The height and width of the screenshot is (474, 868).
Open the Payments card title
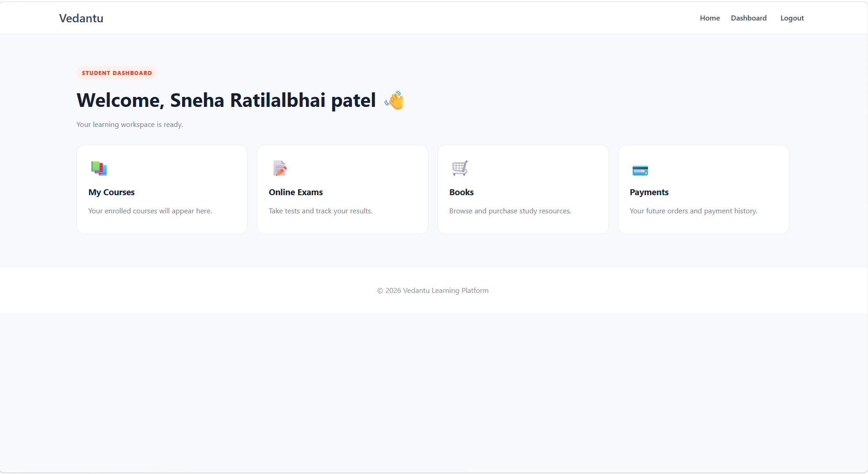point(649,192)
